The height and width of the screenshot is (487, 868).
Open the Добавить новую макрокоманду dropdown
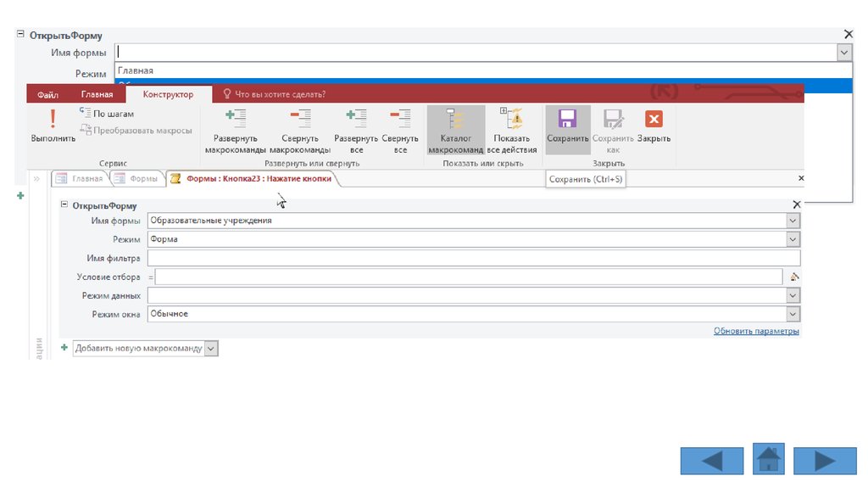coord(211,348)
